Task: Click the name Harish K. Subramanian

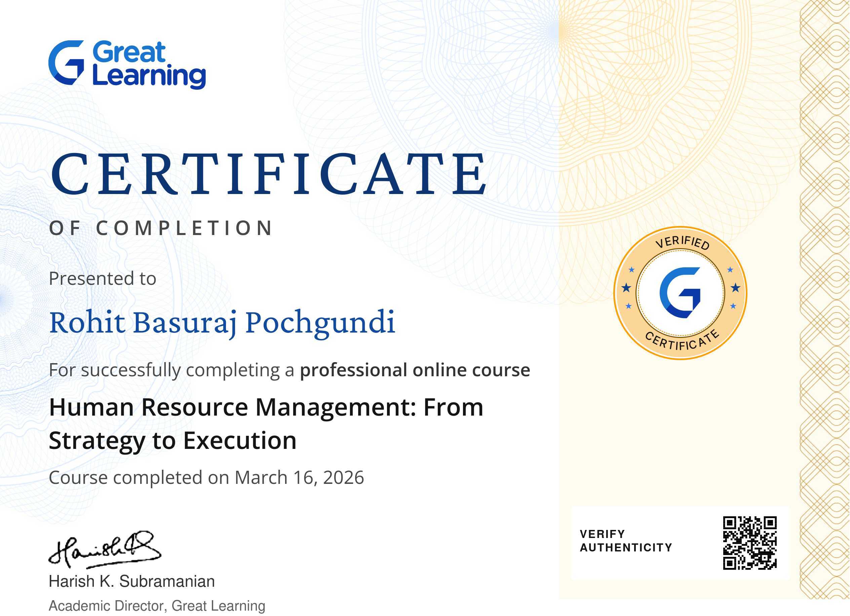Action: pos(132,581)
